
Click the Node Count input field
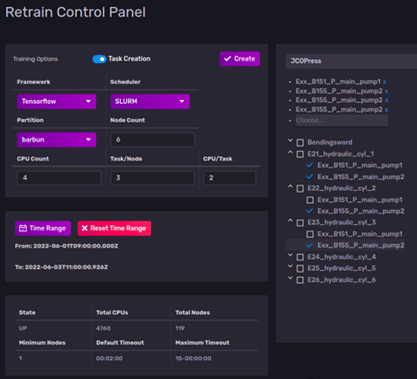[x=152, y=140]
